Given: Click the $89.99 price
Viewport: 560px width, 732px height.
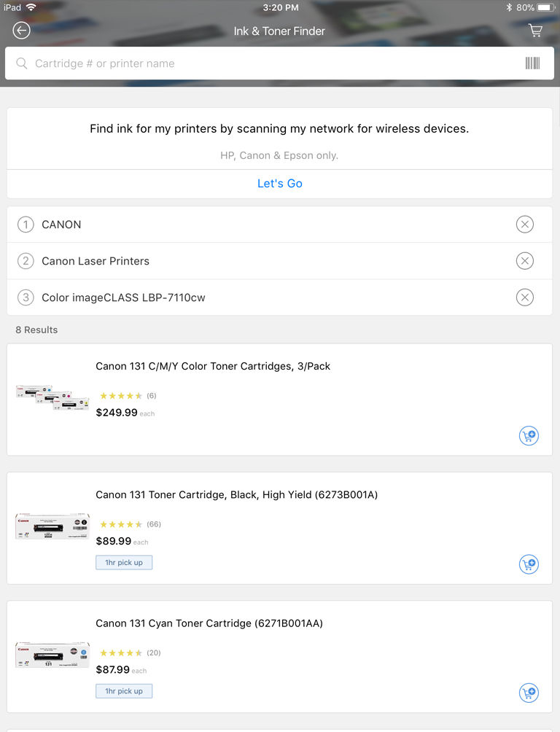Looking at the screenshot, I should [114, 541].
